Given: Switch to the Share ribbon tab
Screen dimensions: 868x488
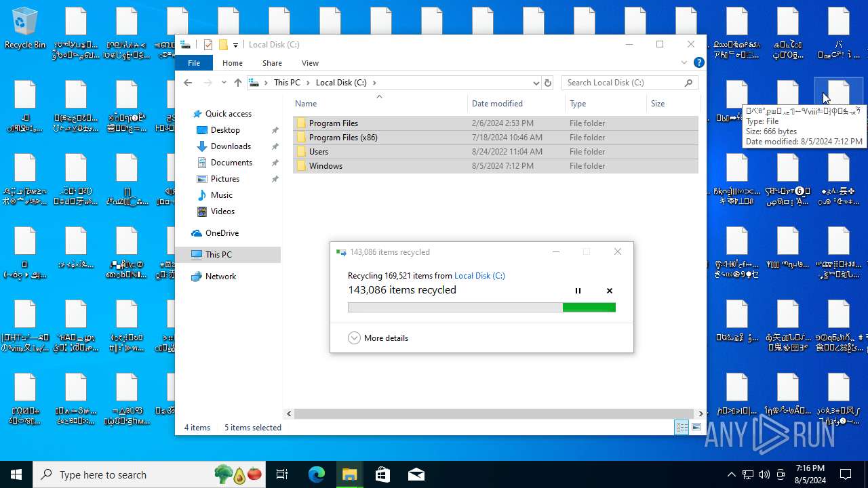Looking at the screenshot, I should click(272, 63).
